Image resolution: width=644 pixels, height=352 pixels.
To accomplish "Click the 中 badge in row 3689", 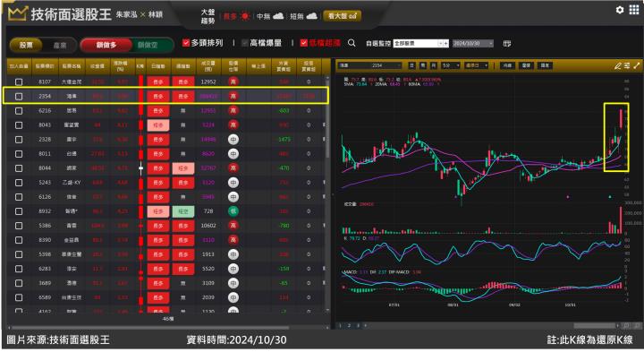I will click(233, 283).
